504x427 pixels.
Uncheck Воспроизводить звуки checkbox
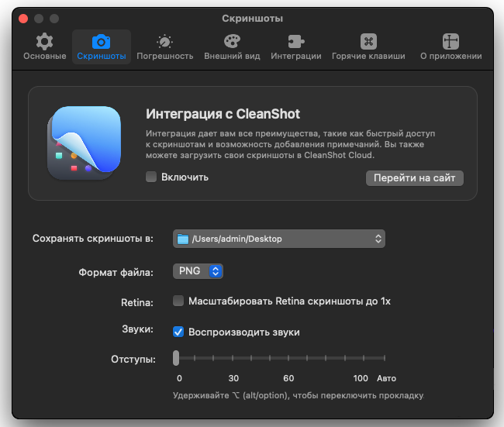178,332
